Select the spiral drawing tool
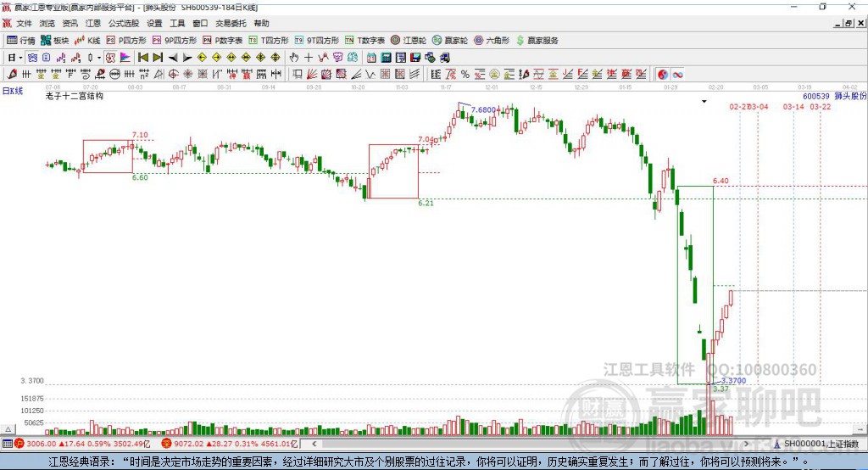 pos(85,75)
